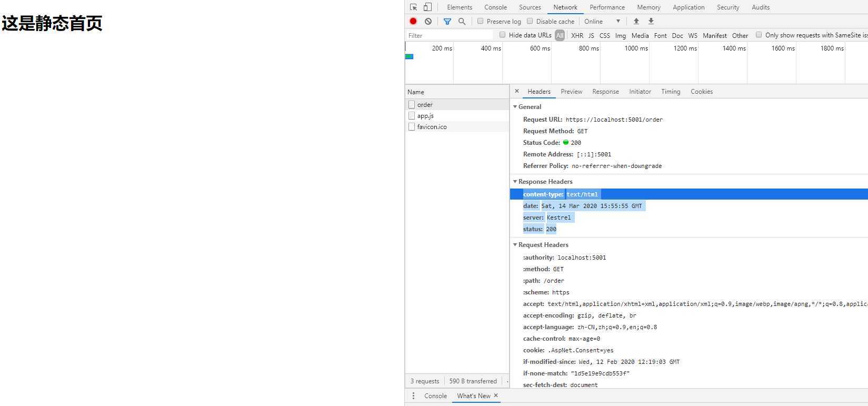Click the Name column header

(457, 92)
